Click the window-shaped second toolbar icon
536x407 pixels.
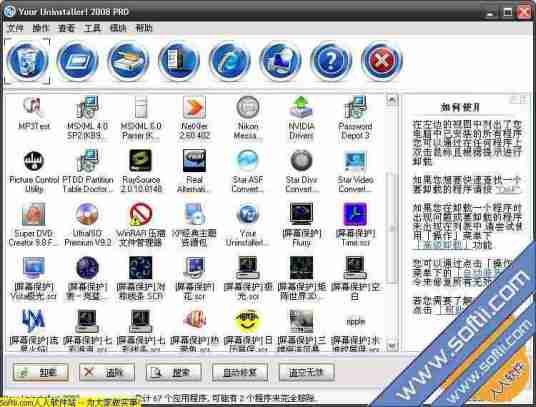[x=78, y=61]
